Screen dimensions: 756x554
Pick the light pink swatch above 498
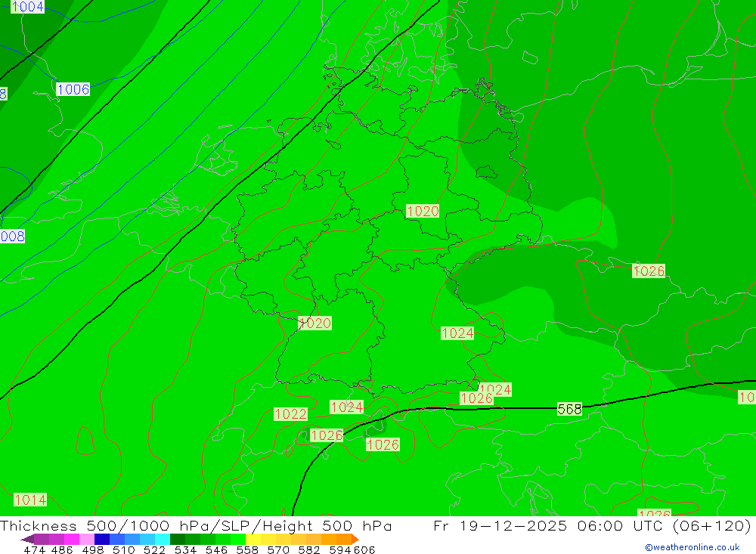pos(87,539)
